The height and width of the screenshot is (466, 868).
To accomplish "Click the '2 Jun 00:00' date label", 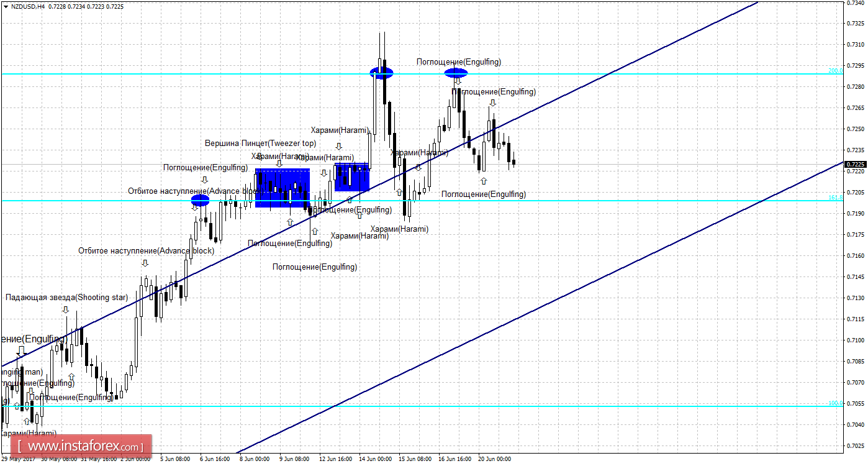I will click(135, 459).
